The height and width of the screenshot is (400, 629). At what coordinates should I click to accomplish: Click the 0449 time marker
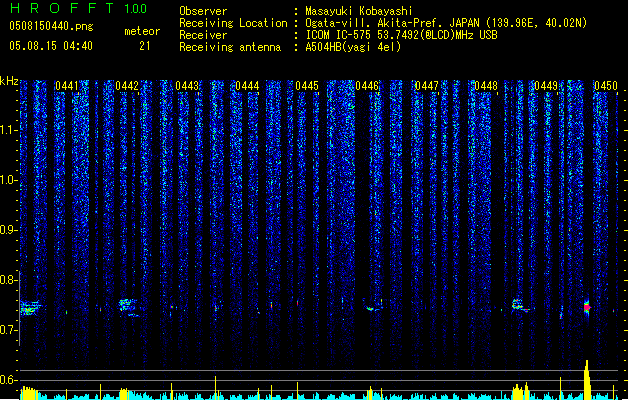(x=546, y=86)
